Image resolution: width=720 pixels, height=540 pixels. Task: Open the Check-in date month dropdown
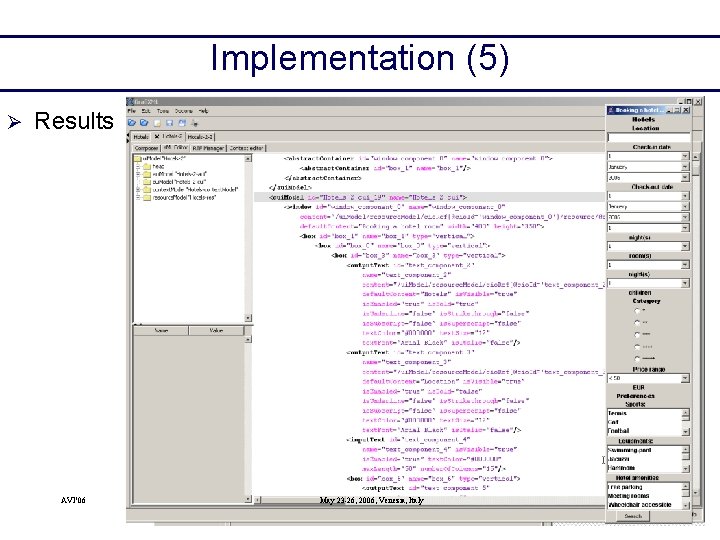(x=685, y=167)
